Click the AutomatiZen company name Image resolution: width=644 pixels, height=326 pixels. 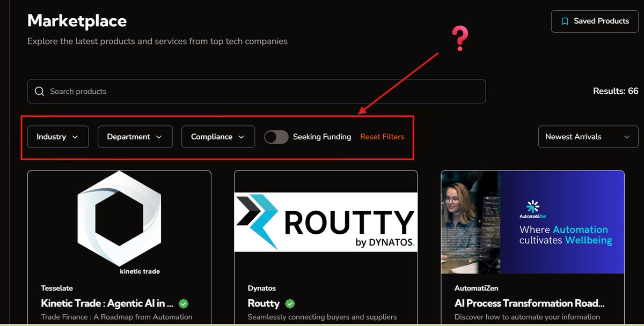coord(477,288)
